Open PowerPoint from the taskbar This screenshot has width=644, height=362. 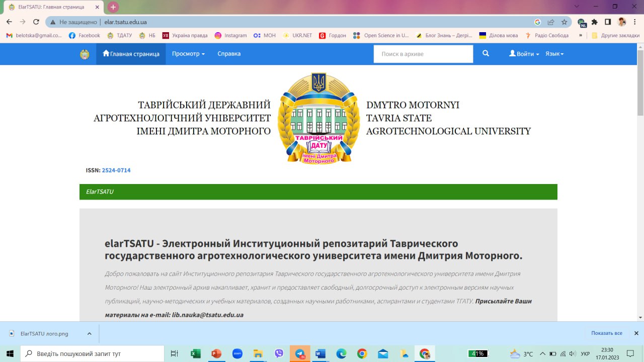(x=217, y=353)
